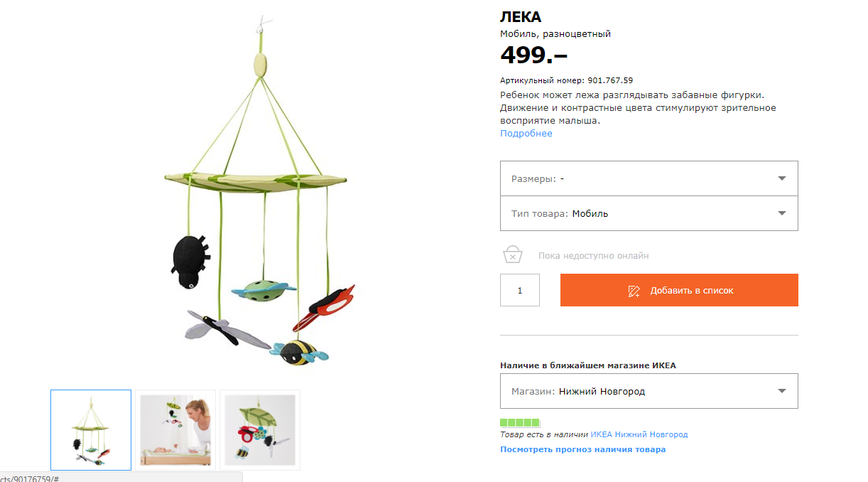
Task: Select the first mobile thumbnail
Action: pos(91,430)
